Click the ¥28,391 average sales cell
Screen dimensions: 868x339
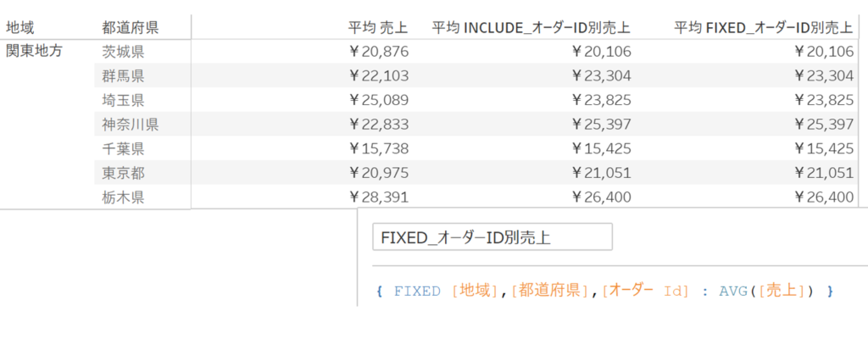click(x=379, y=198)
